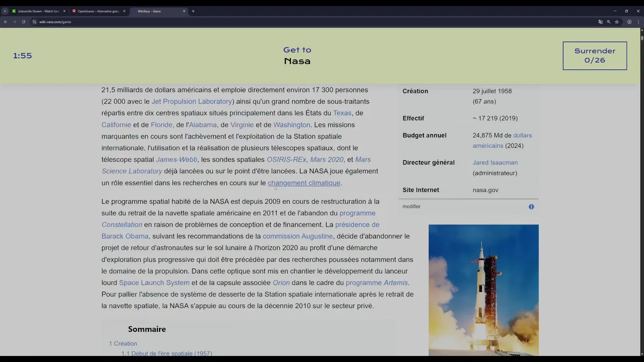Click the Sommaire heading
Viewport: 644px width, 362px height.
point(147,329)
